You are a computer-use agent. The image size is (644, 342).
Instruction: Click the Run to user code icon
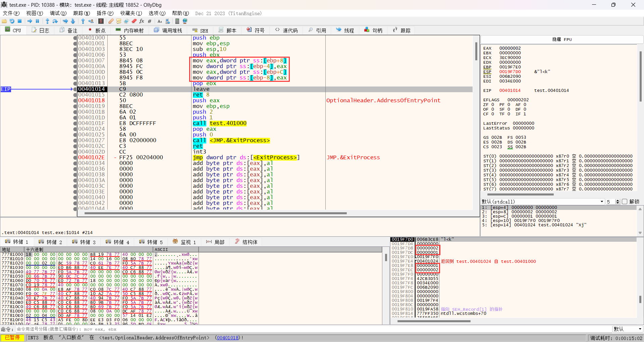pos(91,21)
